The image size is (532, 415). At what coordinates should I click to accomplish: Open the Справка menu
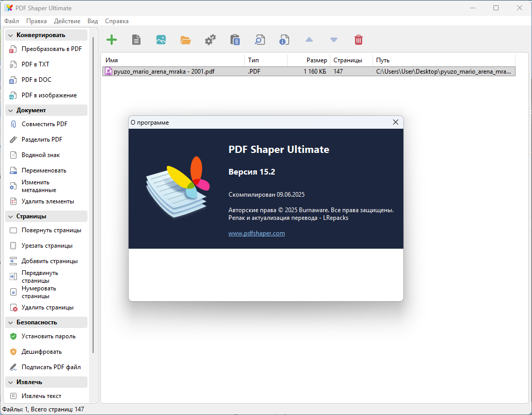(117, 21)
